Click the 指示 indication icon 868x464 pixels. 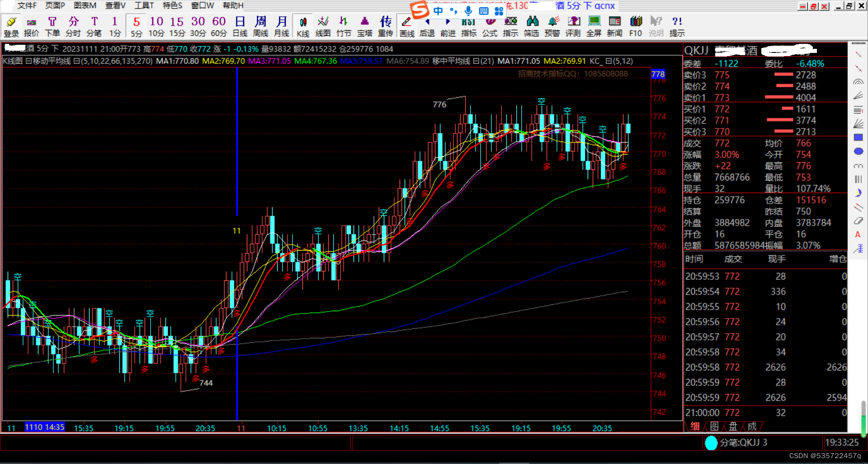510,26
